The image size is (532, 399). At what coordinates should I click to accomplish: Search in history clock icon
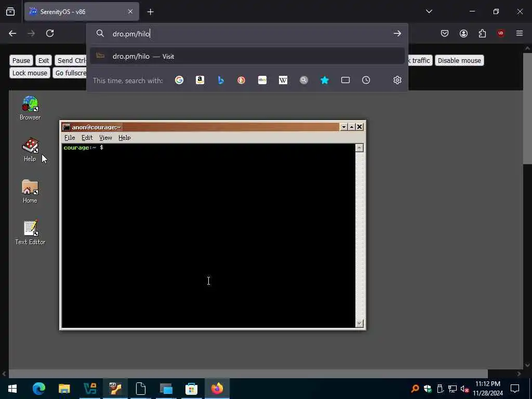point(366,80)
